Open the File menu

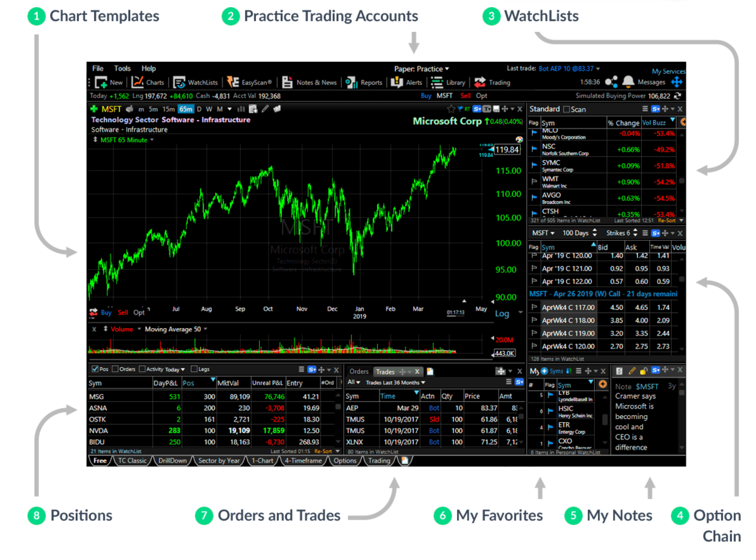(x=98, y=68)
